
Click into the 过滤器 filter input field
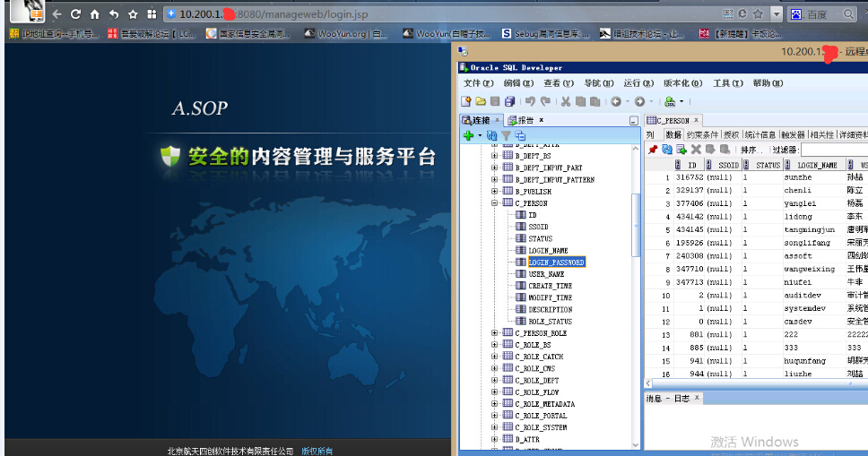click(x=834, y=150)
